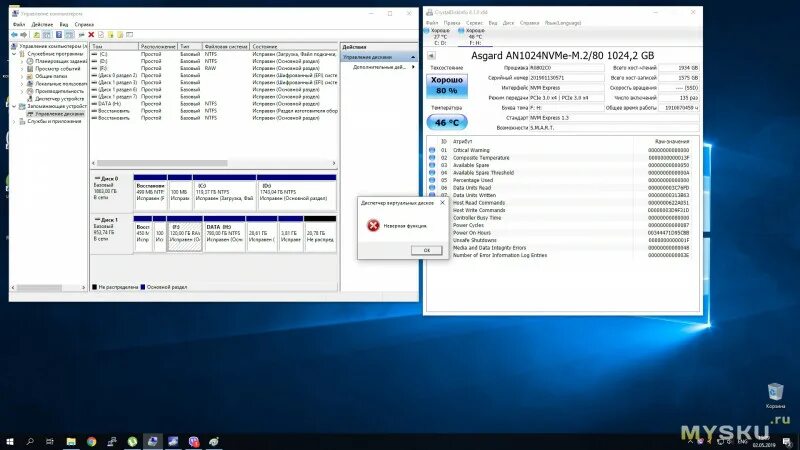This screenshot has width=800, height=450.
Task: Select Общие папки in the tree
Action: point(51,76)
